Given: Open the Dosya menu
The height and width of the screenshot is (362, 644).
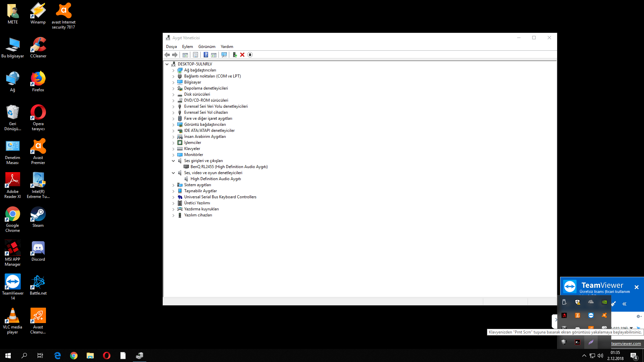Looking at the screenshot, I should [171, 47].
